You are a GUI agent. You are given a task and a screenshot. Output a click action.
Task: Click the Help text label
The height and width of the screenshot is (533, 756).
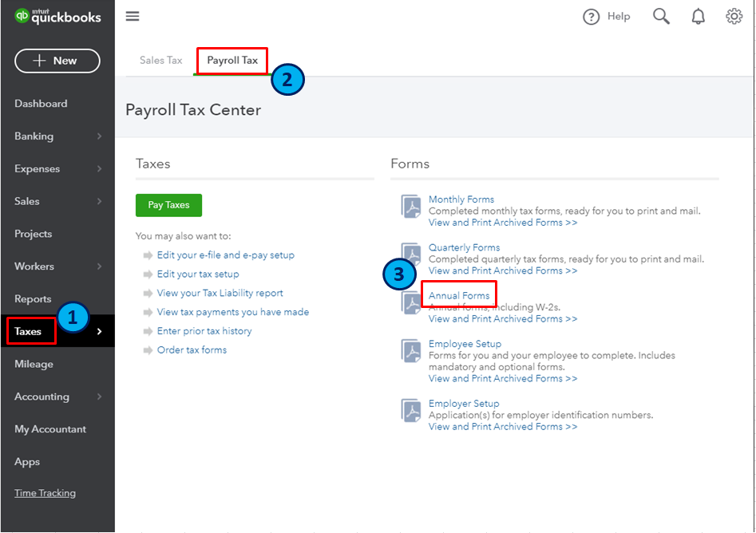click(619, 17)
